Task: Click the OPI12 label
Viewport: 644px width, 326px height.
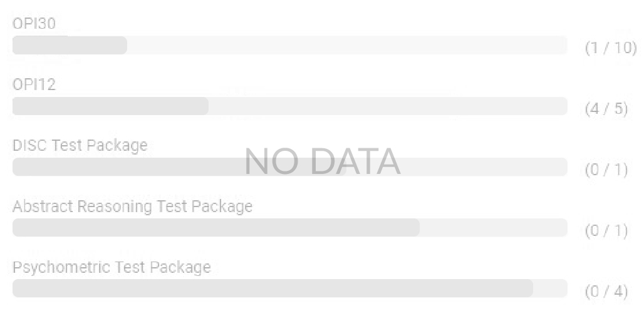Action: 34,84
